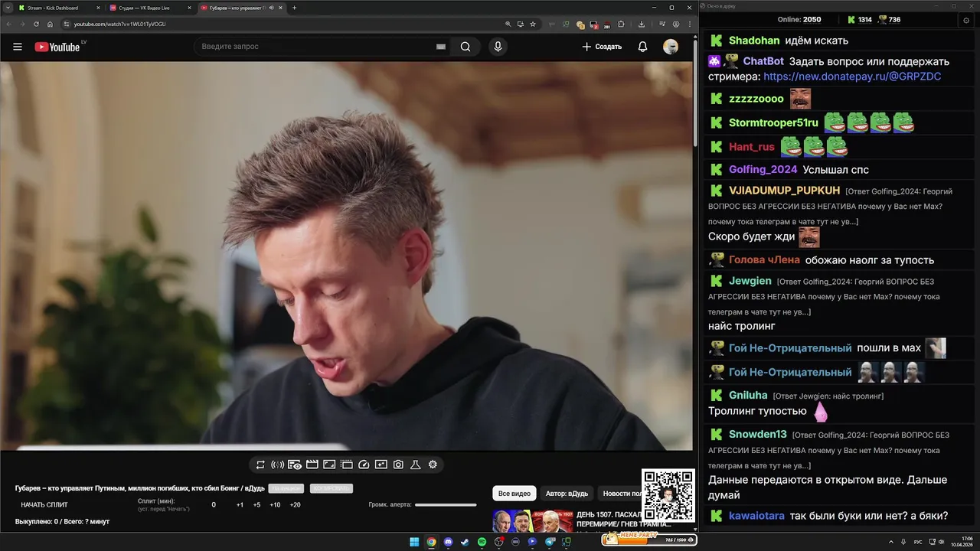Open the playback speed gauge icon

point(364,465)
